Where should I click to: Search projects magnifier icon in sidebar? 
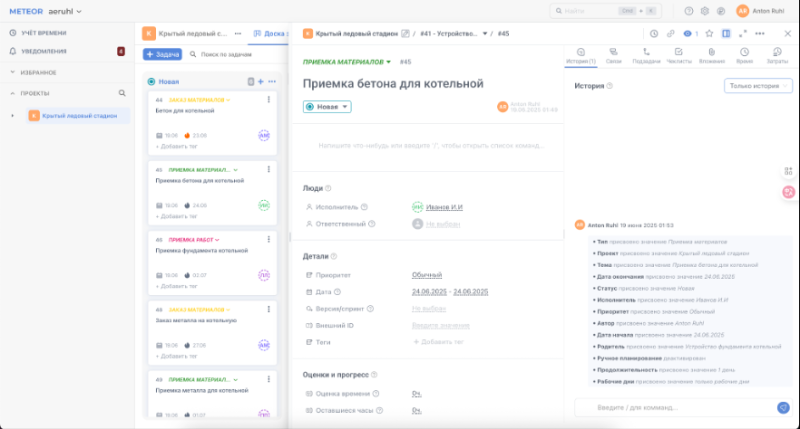122,93
